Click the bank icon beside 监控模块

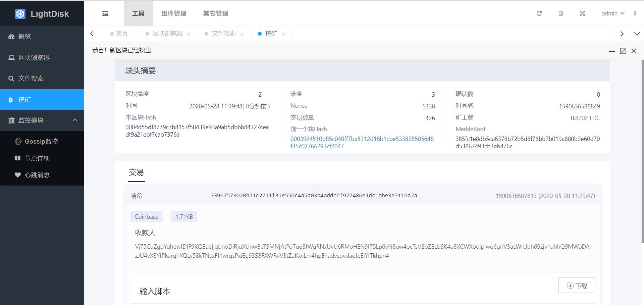pos(11,120)
